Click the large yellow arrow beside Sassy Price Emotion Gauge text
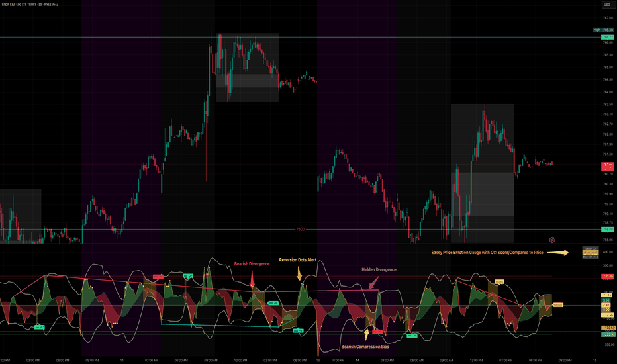The image size is (617, 364). click(558, 253)
